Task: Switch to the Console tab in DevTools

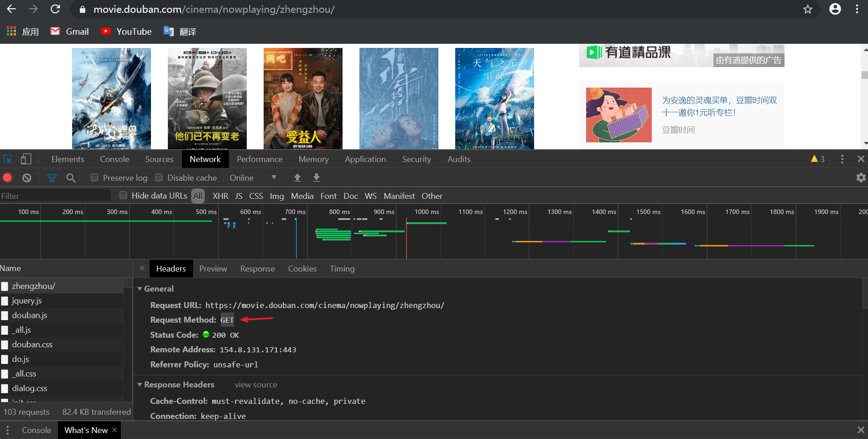Action: [x=114, y=159]
